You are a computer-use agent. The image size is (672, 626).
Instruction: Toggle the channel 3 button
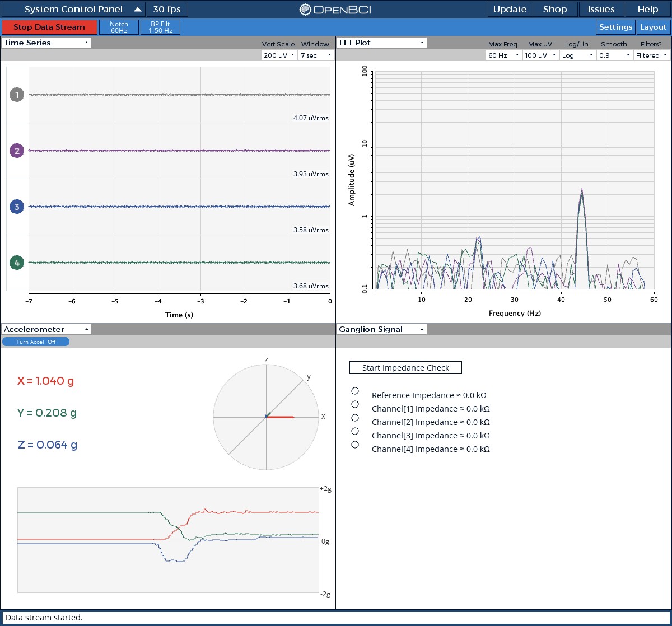(16, 207)
